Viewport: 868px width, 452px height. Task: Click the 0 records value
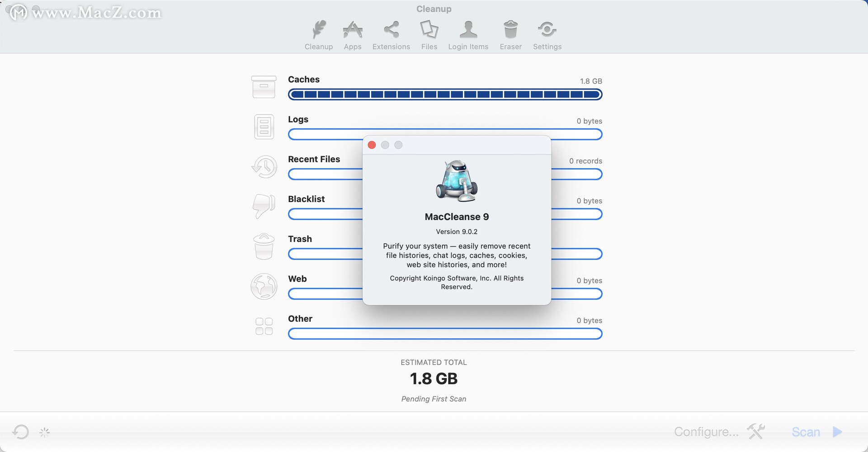(585, 161)
